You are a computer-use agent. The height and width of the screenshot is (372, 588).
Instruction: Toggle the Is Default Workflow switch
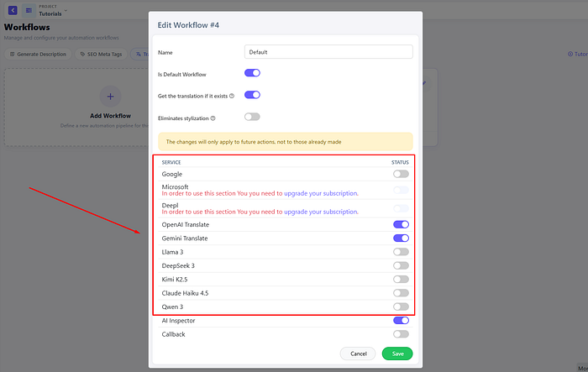click(x=252, y=74)
